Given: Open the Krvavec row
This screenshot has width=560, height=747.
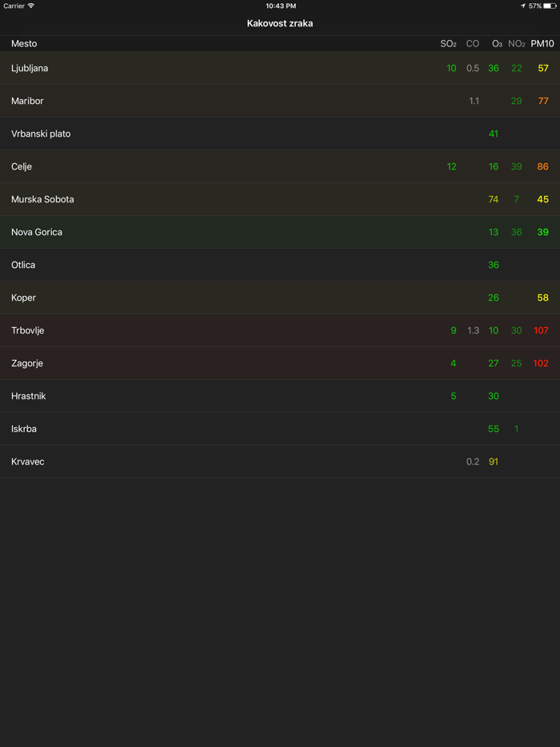Looking at the screenshot, I should tap(280, 462).
